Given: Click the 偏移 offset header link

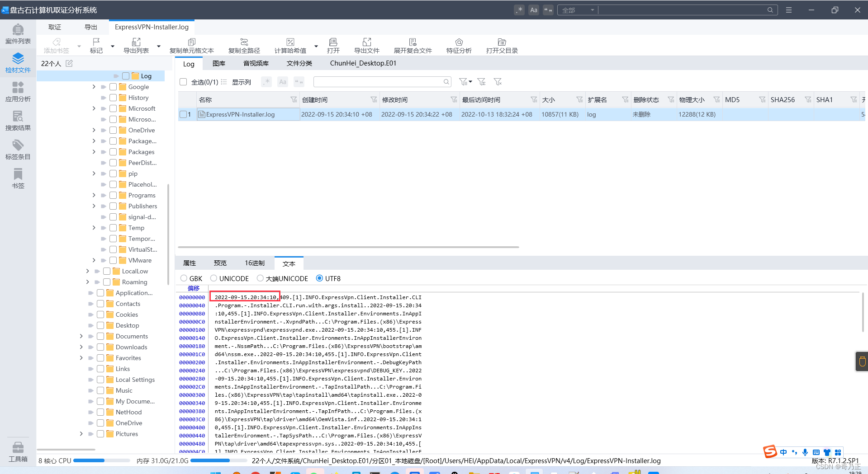Looking at the screenshot, I should (194, 288).
